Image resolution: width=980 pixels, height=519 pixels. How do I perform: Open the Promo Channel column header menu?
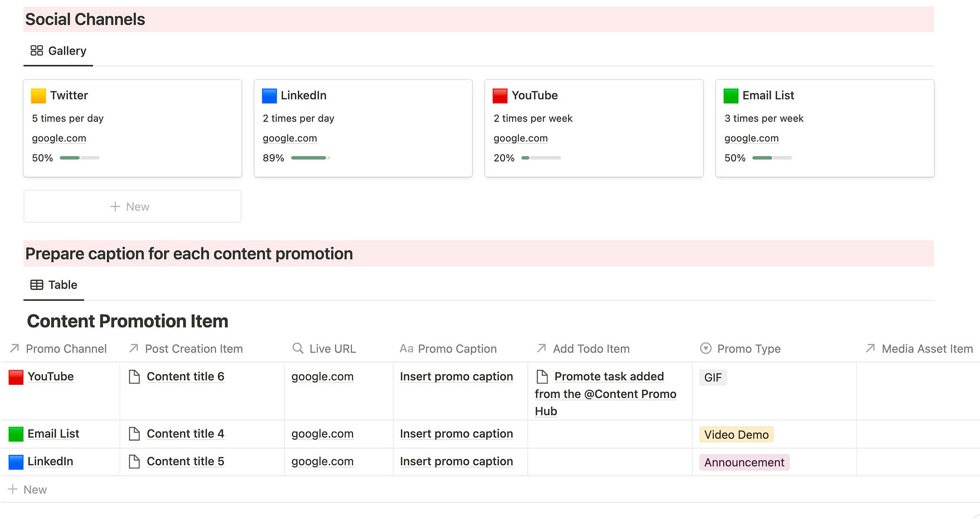66,349
